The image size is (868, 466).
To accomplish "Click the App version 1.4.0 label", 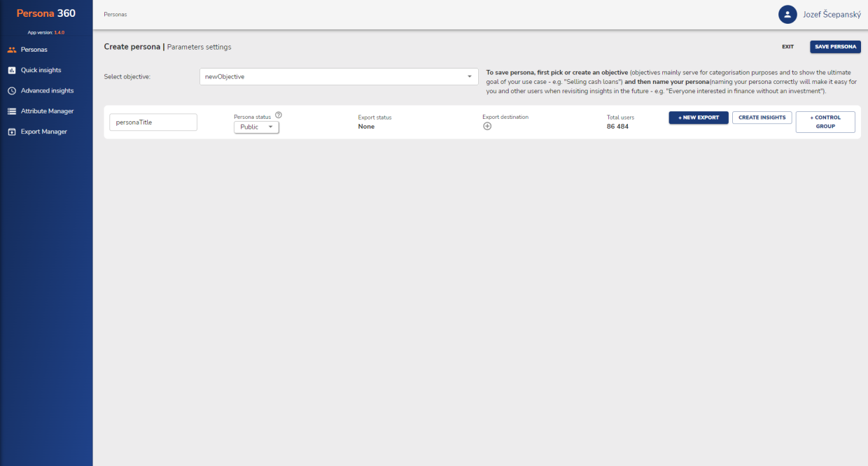I will pos(46,32).
